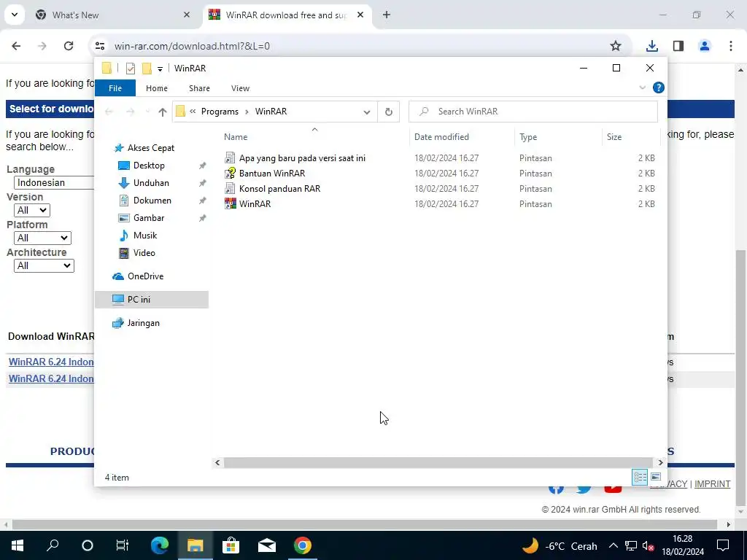Image resolution: width=747 pixels, height=560 pixels.
Task: Open Chrome three-dot menu
Action: tap(731, 46)
